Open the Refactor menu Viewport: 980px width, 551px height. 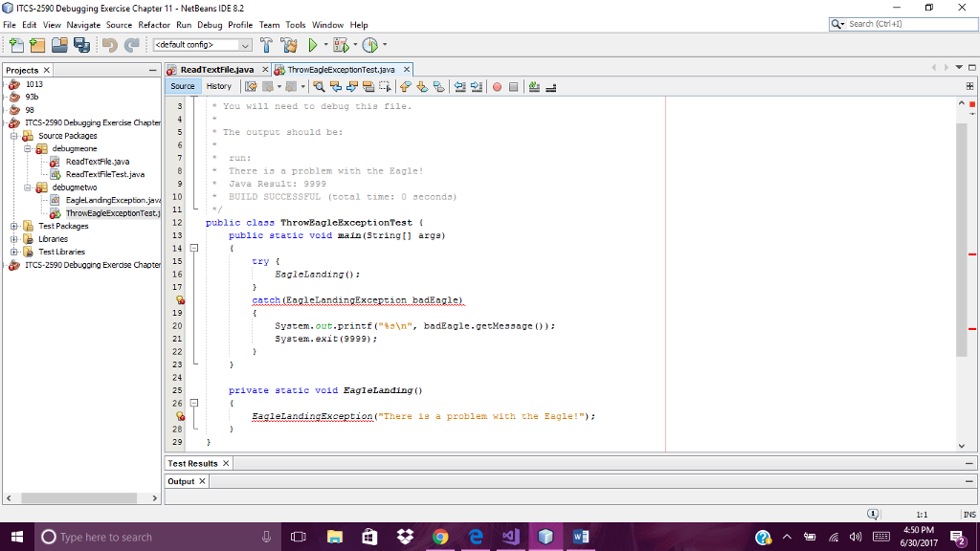point(153,24)
